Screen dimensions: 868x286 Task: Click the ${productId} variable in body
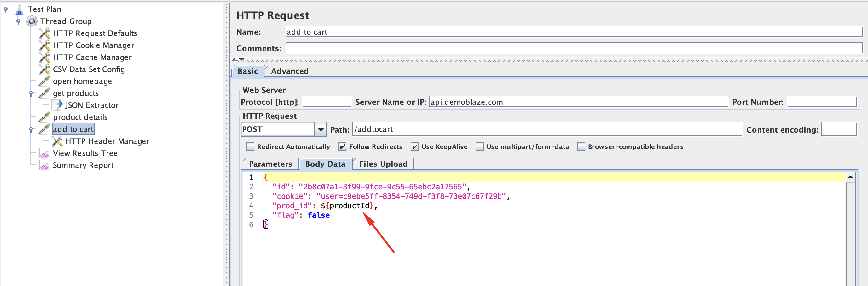347,206
